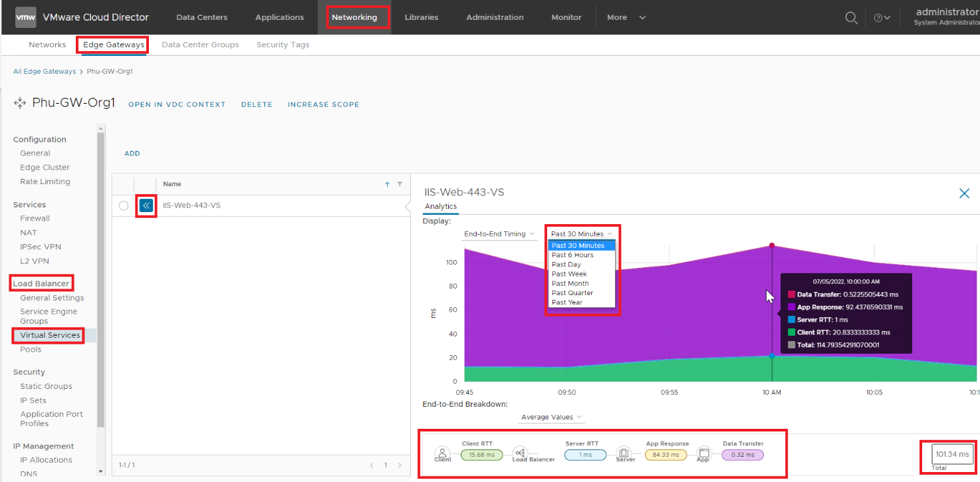The height and width of the screenshot is (482, 980).
Task: Click the Load Balancer icon in breakdown
Action: [520, 453]
